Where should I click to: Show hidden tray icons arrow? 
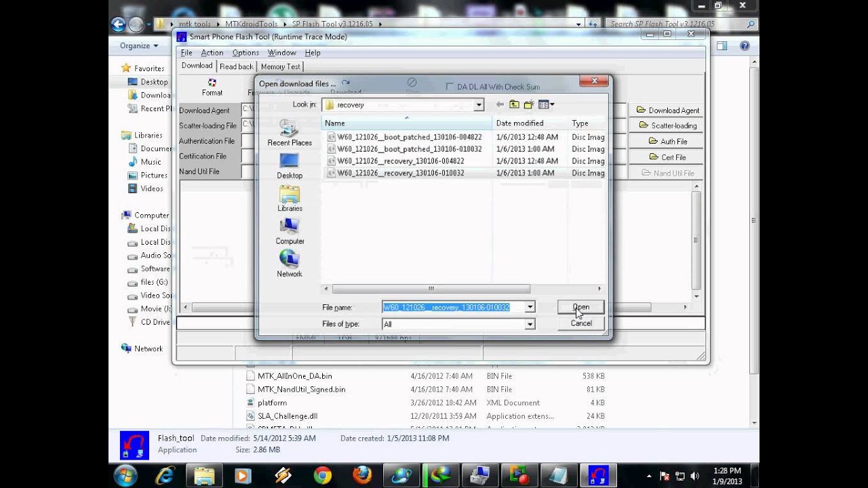(x=649, y=476)
